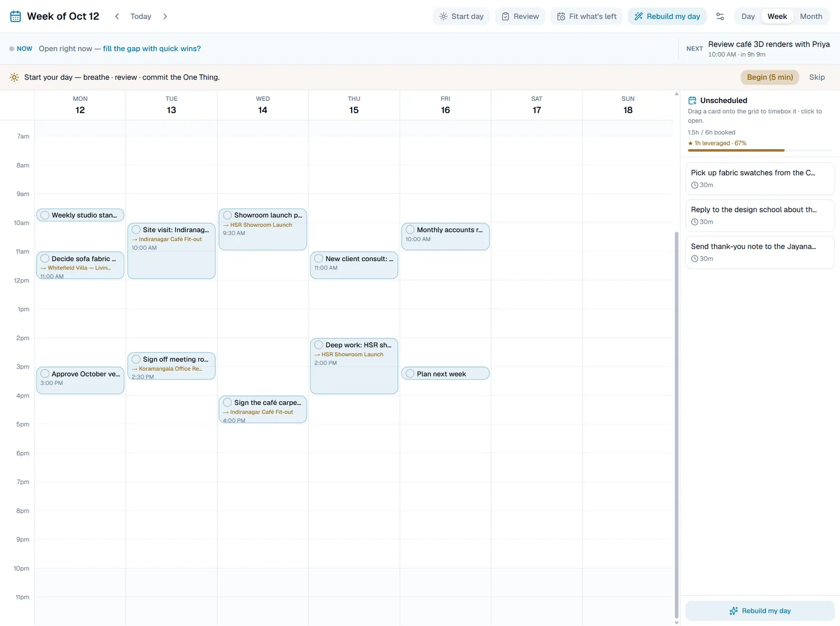Click Fit what's left button
The width and height of the screenshot is (840, 626).
(x=586, y=16)
